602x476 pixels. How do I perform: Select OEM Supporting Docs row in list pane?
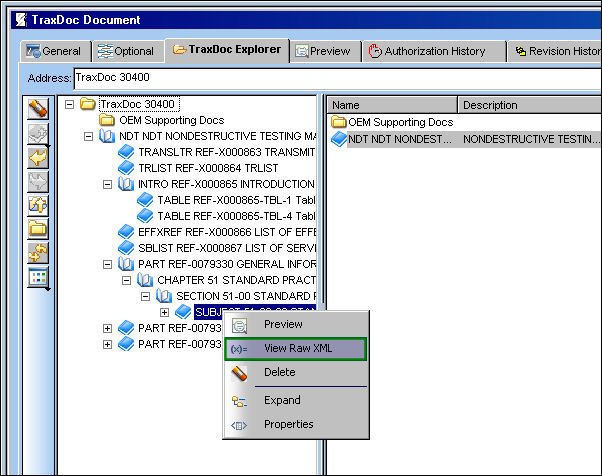coord(392,122)
